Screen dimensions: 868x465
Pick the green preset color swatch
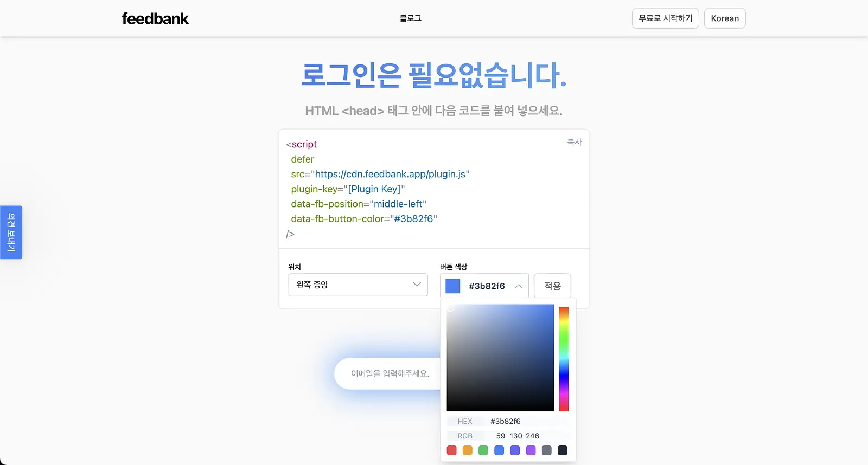point(483,450)
